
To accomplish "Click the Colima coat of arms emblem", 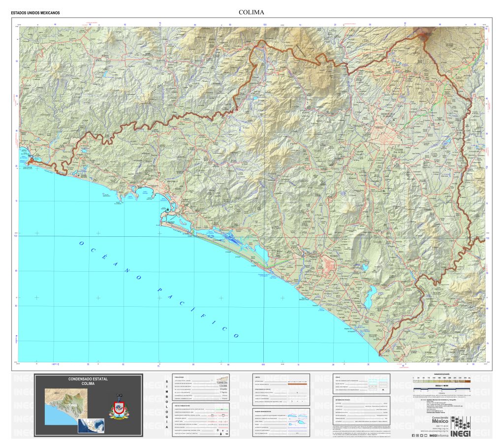I will (119, 408).
